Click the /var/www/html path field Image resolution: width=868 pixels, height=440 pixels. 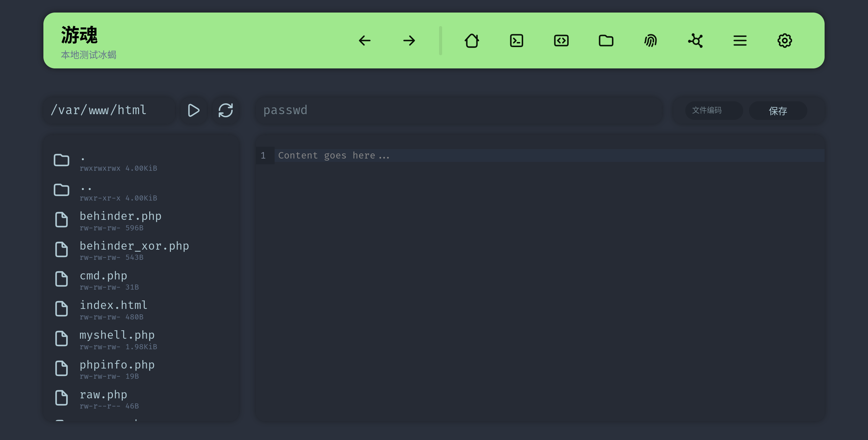108,110
